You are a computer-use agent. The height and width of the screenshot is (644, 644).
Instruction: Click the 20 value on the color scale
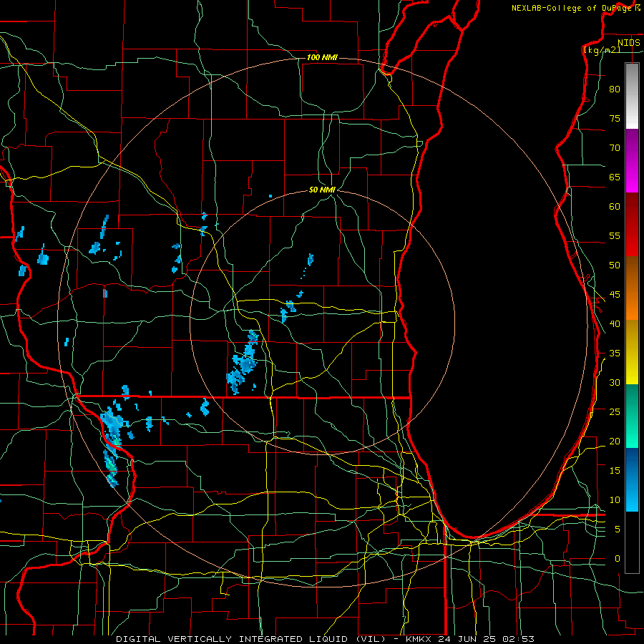(x=615, y=441)
